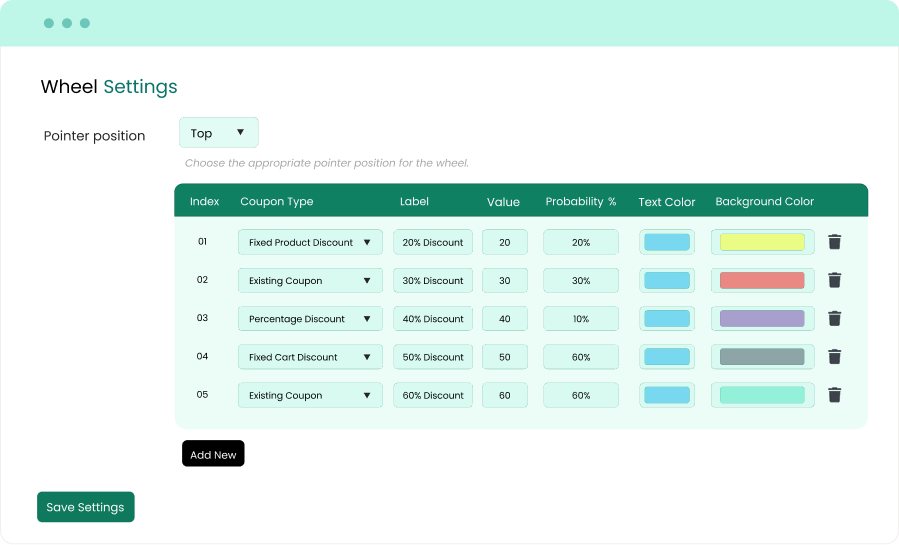Pick the yellow background color swatch
Screen dimensions: 899x545
tap(762, 242)
